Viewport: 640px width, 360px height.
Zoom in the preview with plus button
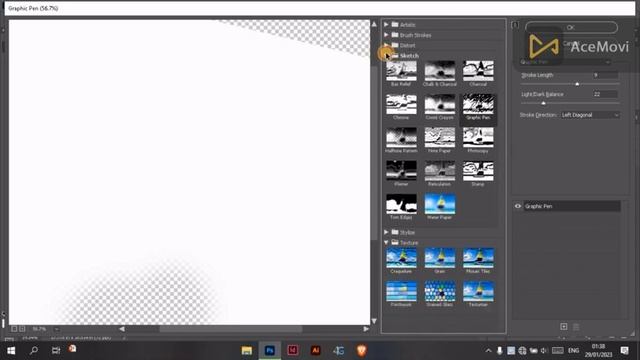[x=22, y=329]
